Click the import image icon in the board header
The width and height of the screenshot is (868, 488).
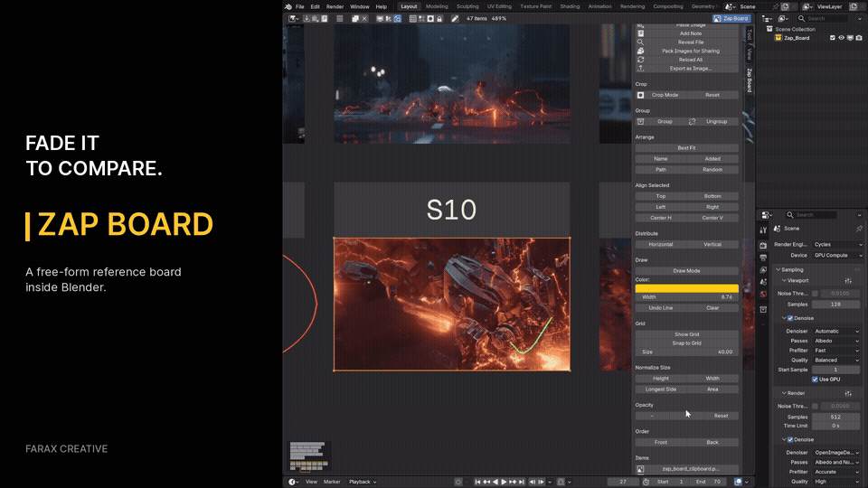coord(307,18)
